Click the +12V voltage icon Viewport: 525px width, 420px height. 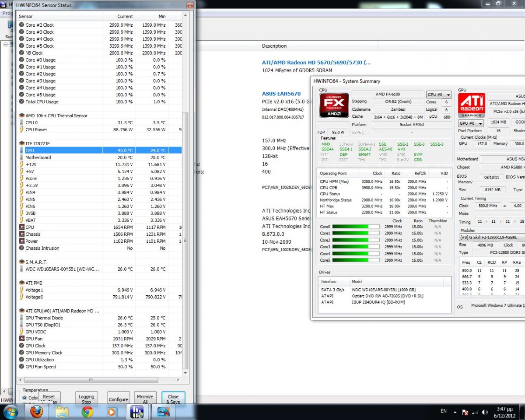(21, 164)
